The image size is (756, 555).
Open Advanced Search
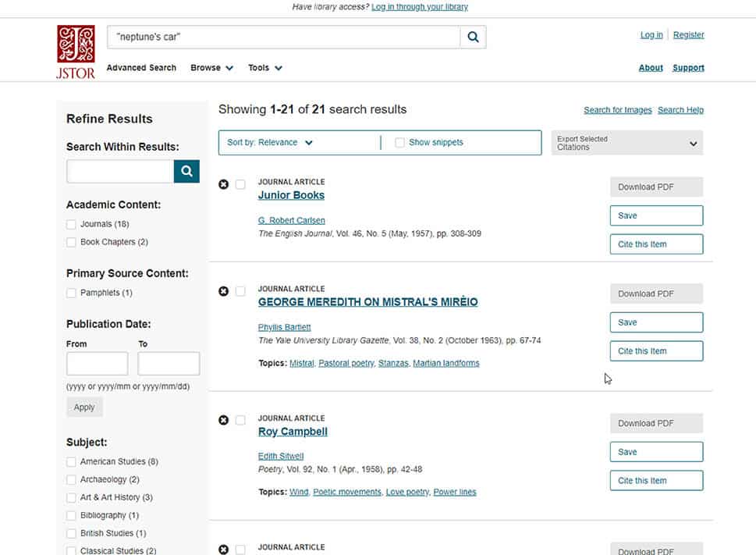click(141, 68)
